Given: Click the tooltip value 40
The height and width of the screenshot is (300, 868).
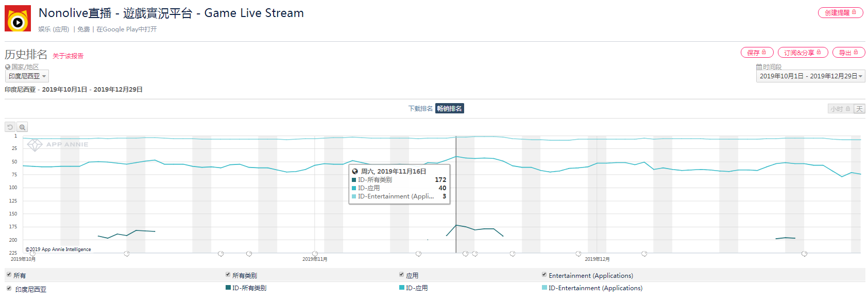Looking at the screenshot, I should [x=442, y=188].
